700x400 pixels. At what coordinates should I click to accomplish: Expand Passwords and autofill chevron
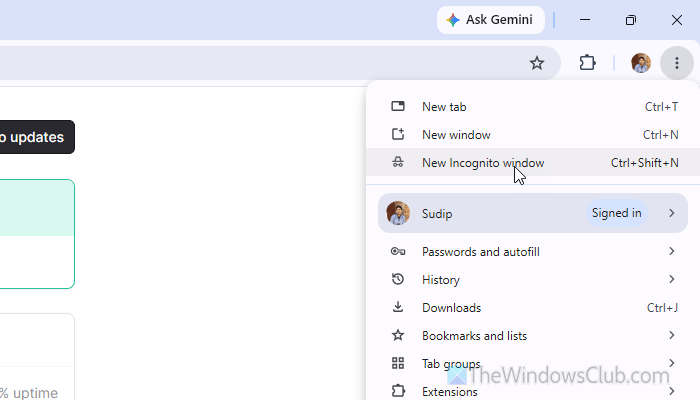[671, 251]
